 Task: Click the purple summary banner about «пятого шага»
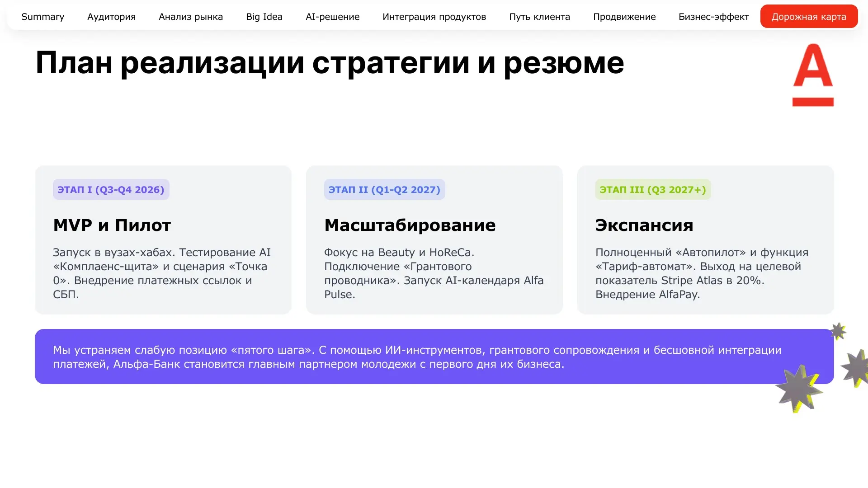pyautogui.click(x=434, y=357)
